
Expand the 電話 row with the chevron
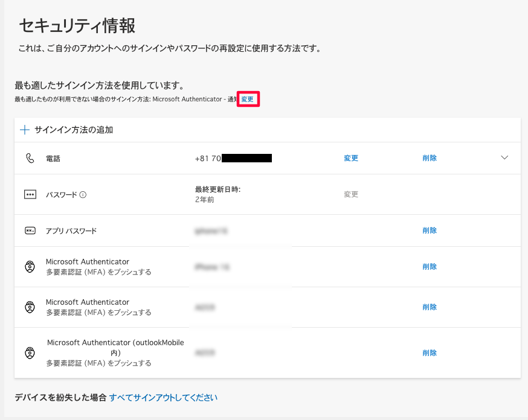coord(505,158)
